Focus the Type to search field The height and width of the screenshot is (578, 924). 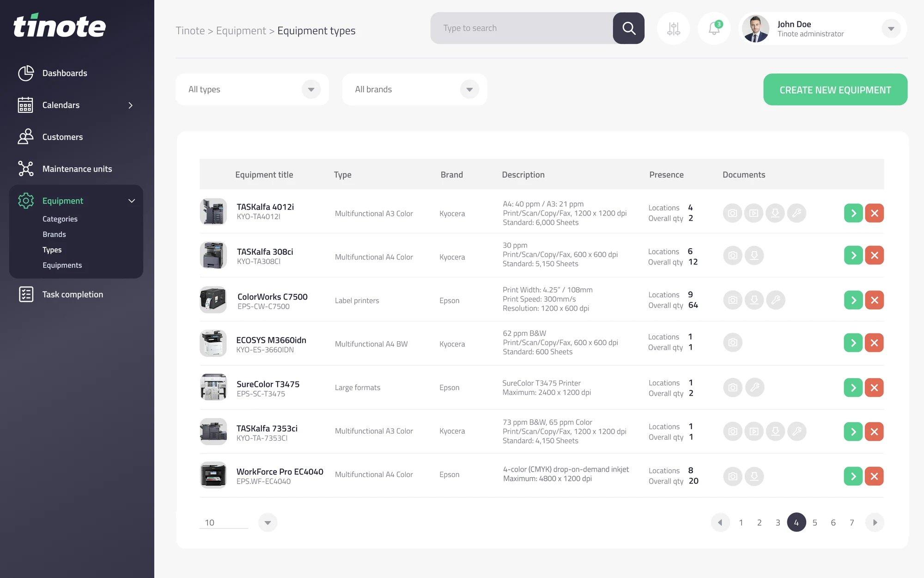(x=522, y=28)
